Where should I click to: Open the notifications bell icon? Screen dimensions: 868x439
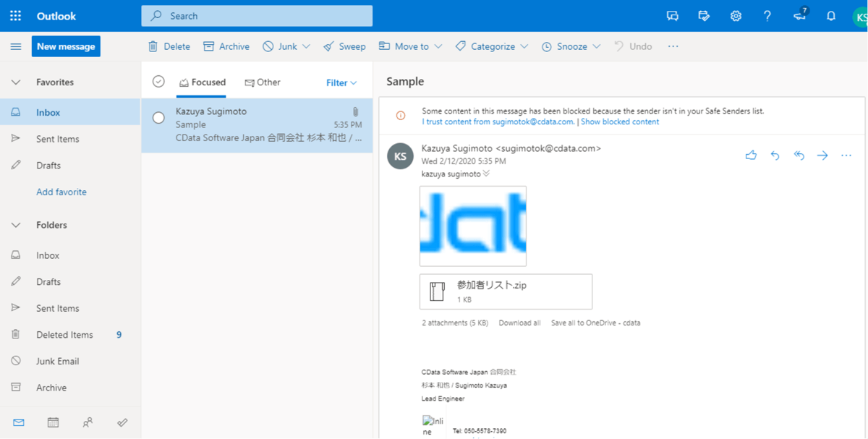click(831, 16)
